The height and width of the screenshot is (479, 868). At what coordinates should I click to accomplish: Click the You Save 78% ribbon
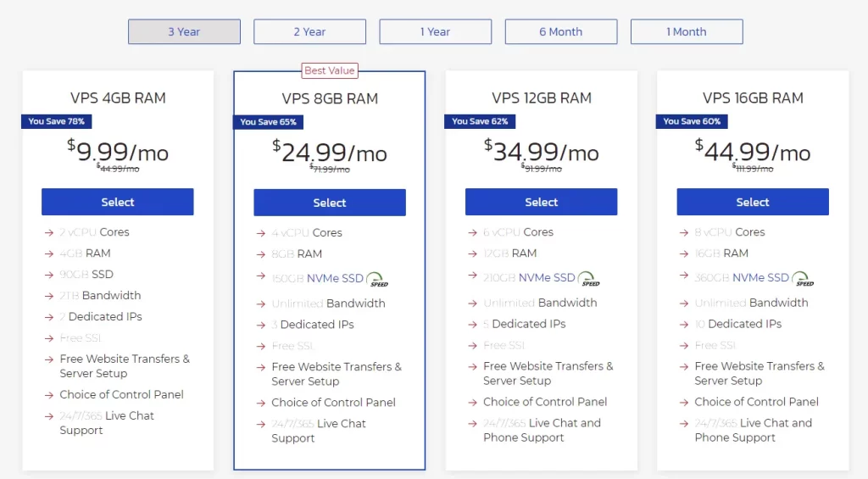coord(57,121)
